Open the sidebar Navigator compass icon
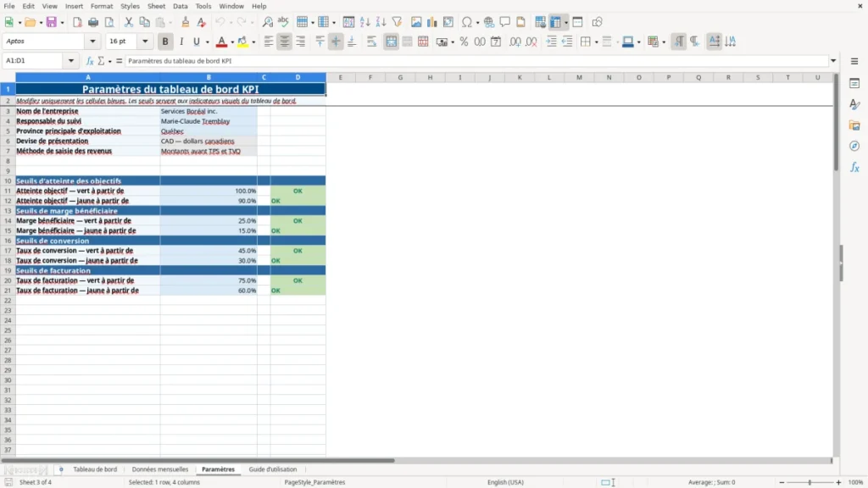The width and height of the screenshot is (868, 488). [x=854, y=146]
